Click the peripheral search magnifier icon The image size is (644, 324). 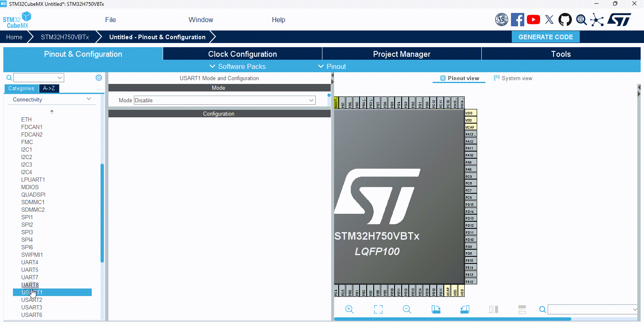point(9,78)
